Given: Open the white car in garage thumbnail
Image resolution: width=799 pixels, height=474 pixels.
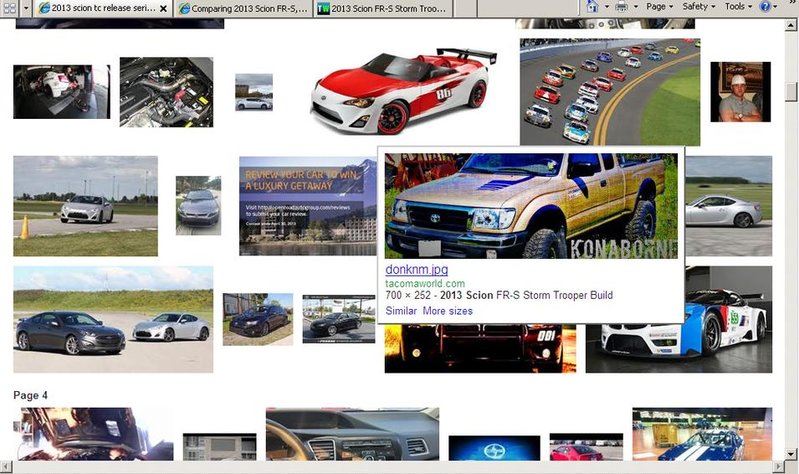Looking at the screenshot, I should tap(62, 92).
